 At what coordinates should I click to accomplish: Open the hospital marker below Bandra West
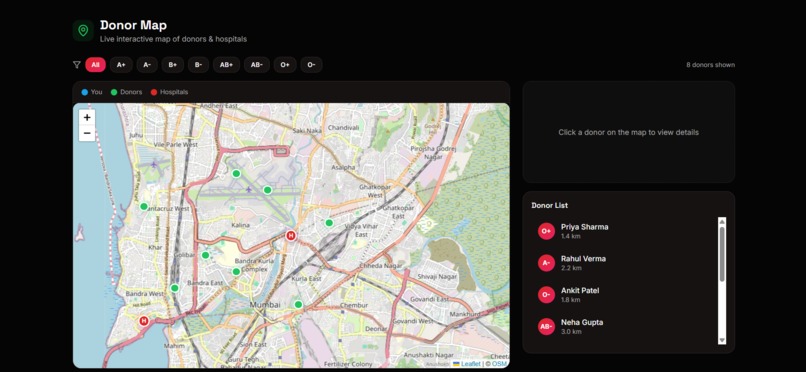pyautogui.click(x=144, y=321)
